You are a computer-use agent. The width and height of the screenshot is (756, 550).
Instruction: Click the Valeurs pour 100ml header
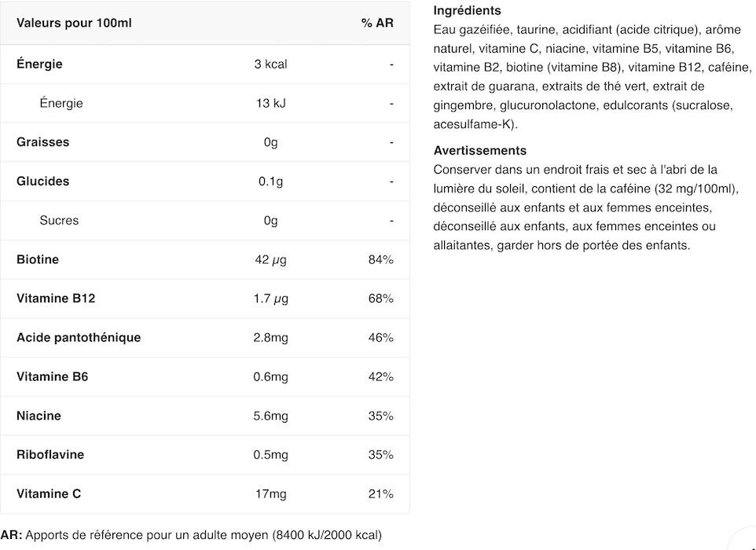[x=74, y=23]
